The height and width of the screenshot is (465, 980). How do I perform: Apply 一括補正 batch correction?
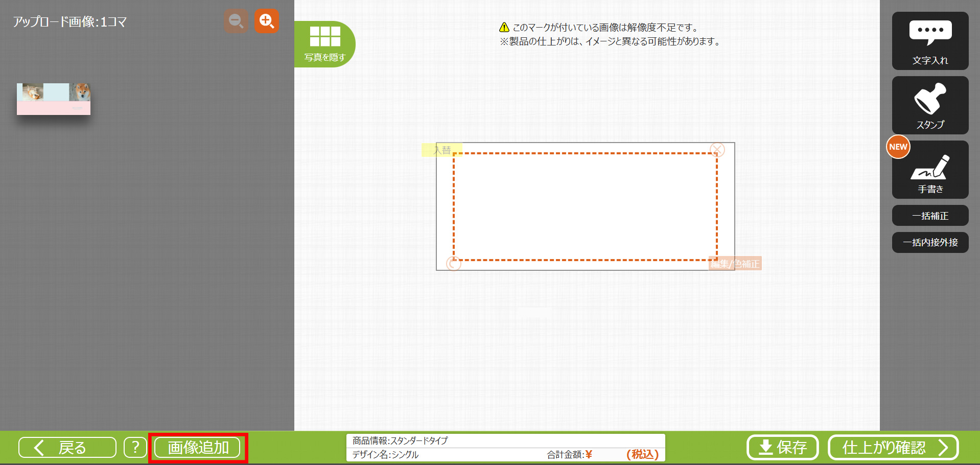click(930, 216)
